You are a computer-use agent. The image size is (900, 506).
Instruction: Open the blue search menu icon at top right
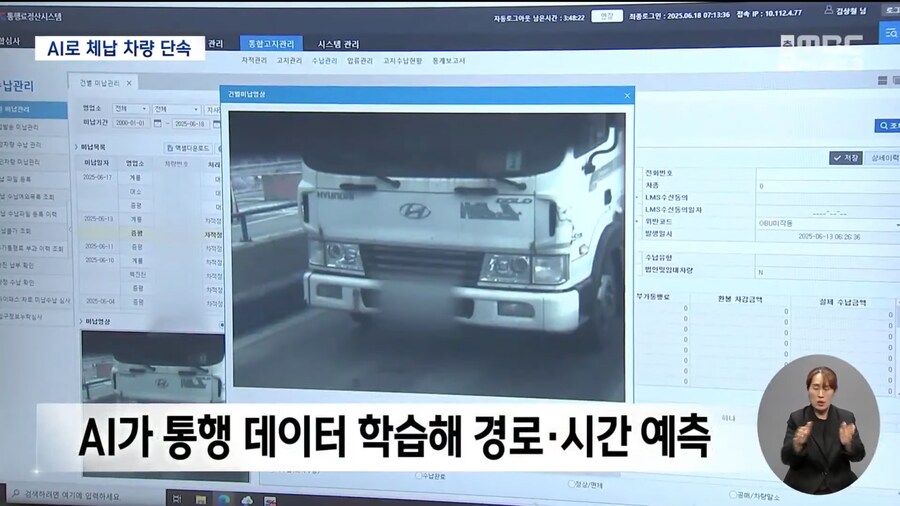890,33
